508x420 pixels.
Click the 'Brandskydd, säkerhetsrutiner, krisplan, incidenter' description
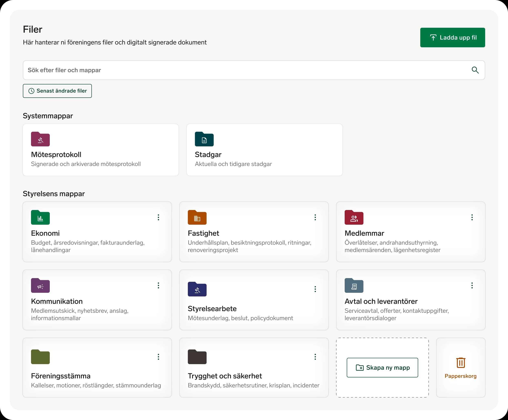[254, 385]
